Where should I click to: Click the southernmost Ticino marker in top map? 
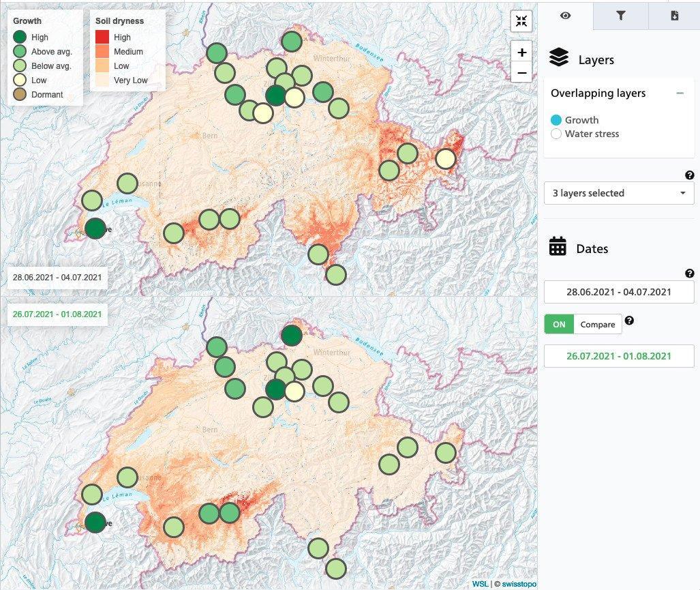tap(336, 275)
